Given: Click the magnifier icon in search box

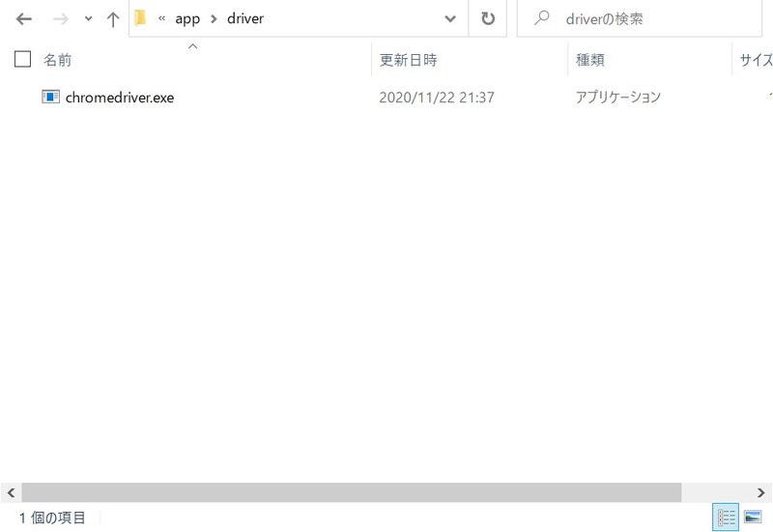Looking at the screenshot, I should 543,18.
